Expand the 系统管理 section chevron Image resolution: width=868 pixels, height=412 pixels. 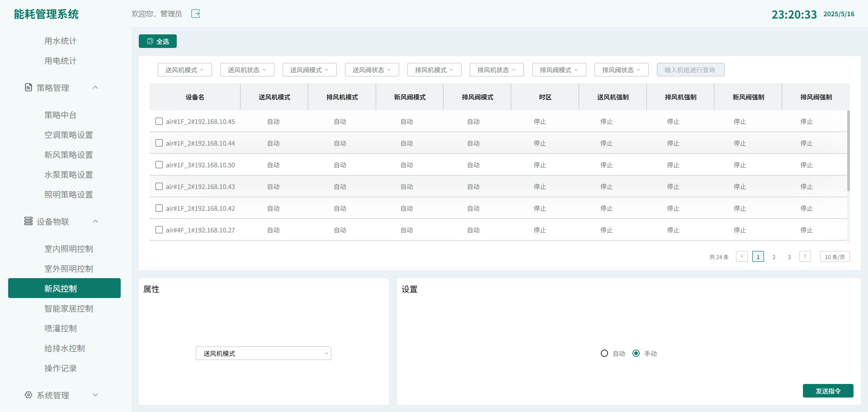[x=95, y=395]
